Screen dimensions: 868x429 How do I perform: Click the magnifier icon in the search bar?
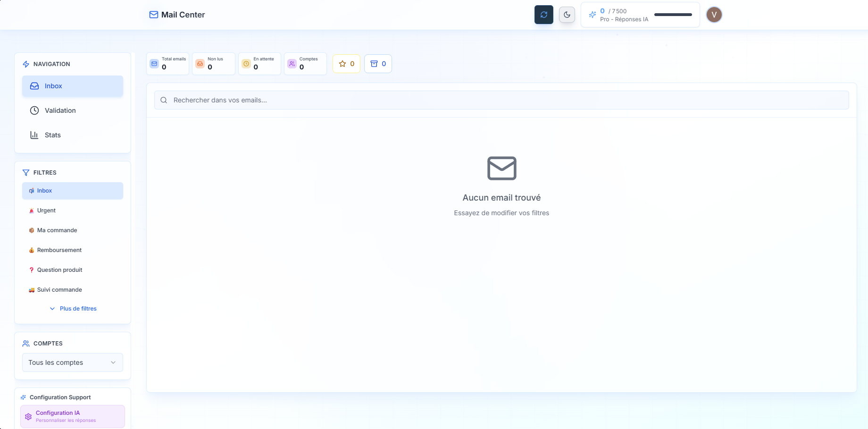click(x=164, y=100)
